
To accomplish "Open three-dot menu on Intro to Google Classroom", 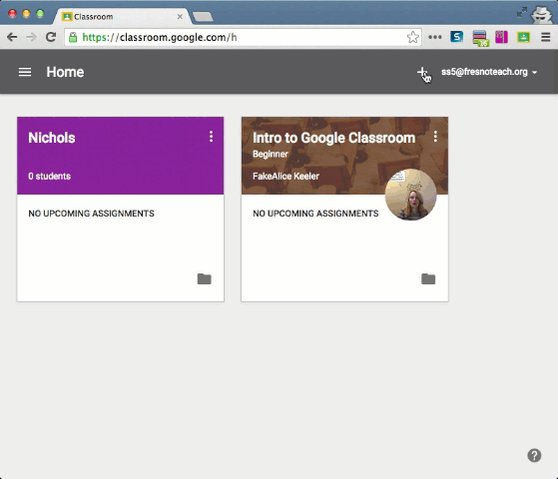I will [435, 136].
